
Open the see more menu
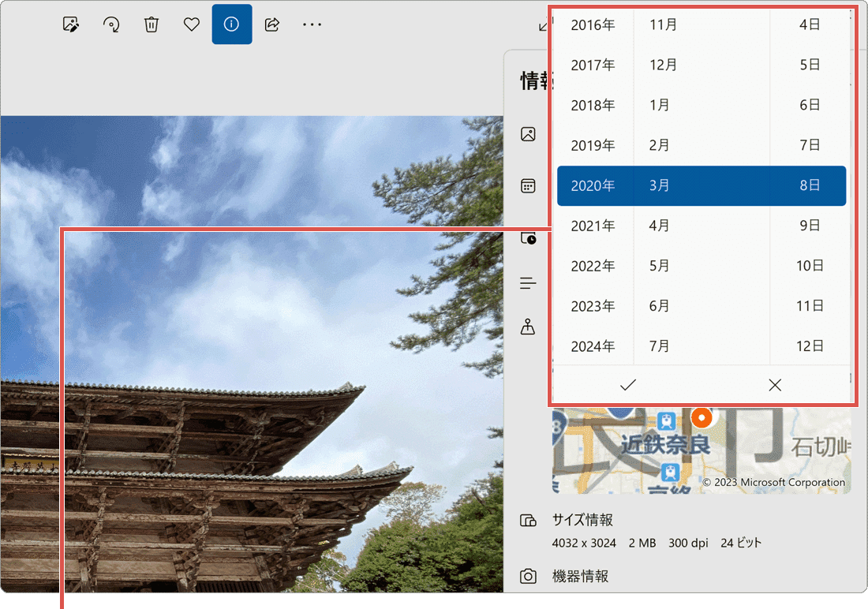(x=312, y=24)
